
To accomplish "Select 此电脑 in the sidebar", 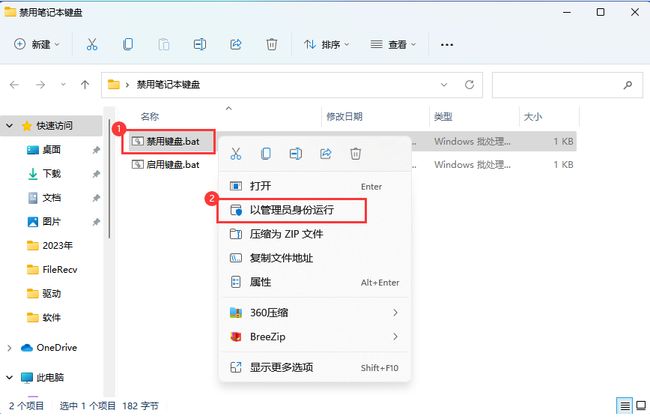I will [x=42, y=377].
